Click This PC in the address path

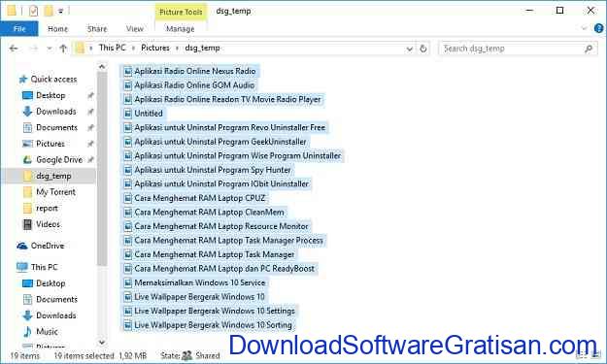(x=113, y=48)
